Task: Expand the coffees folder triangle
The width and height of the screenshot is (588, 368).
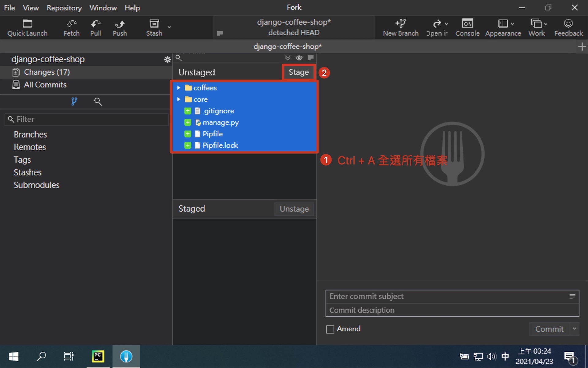Action: tap(179, 88)
